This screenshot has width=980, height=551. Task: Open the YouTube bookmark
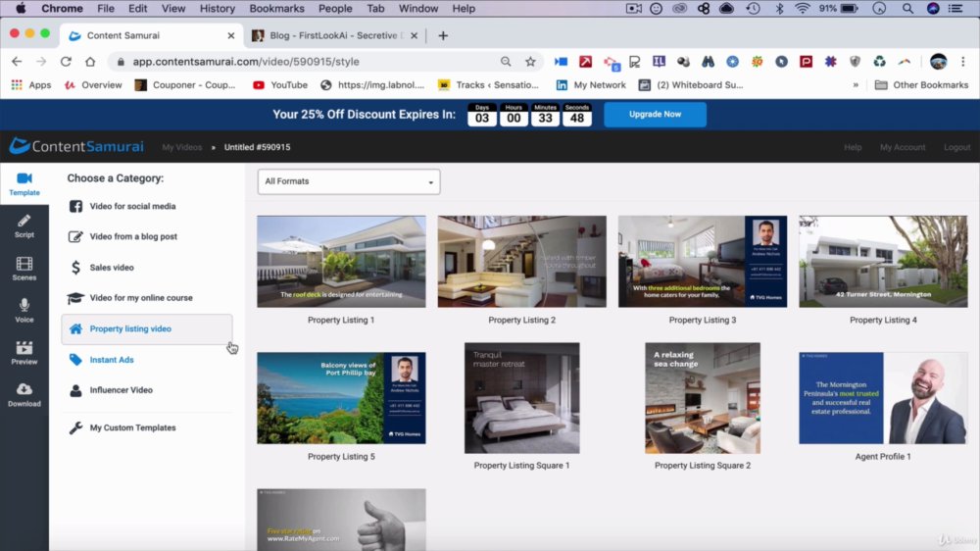[280, 85]
